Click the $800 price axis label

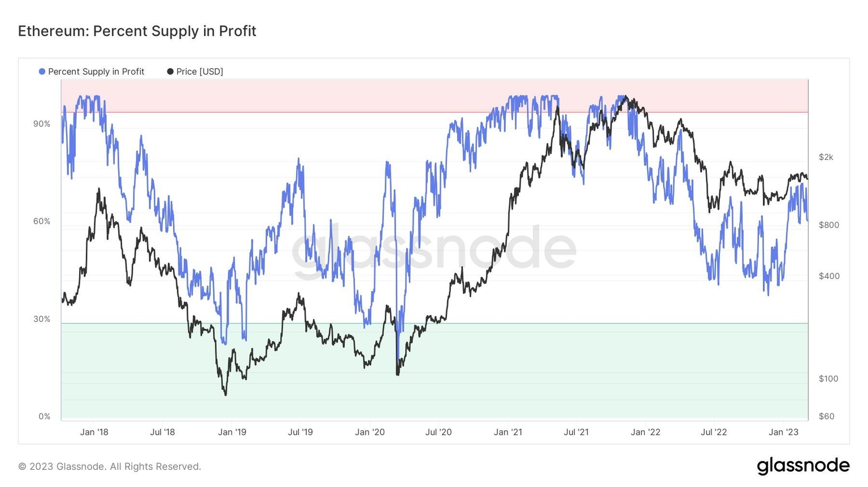tap(829, 225)
